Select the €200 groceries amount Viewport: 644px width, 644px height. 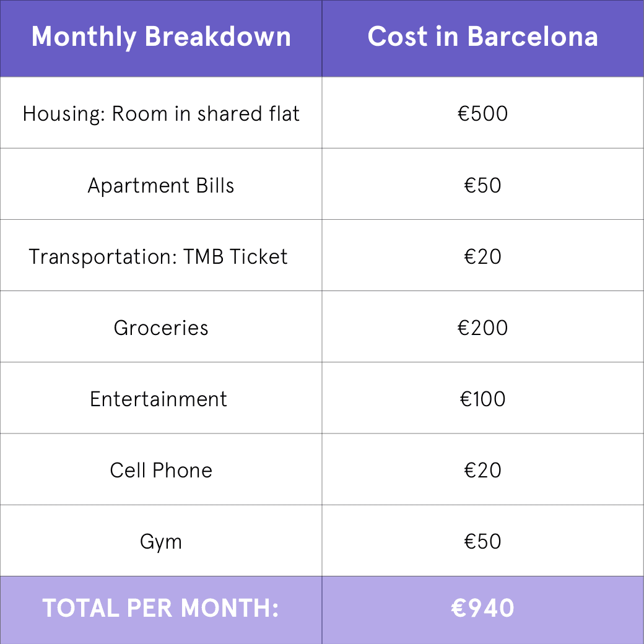click(x=482, y=328)
